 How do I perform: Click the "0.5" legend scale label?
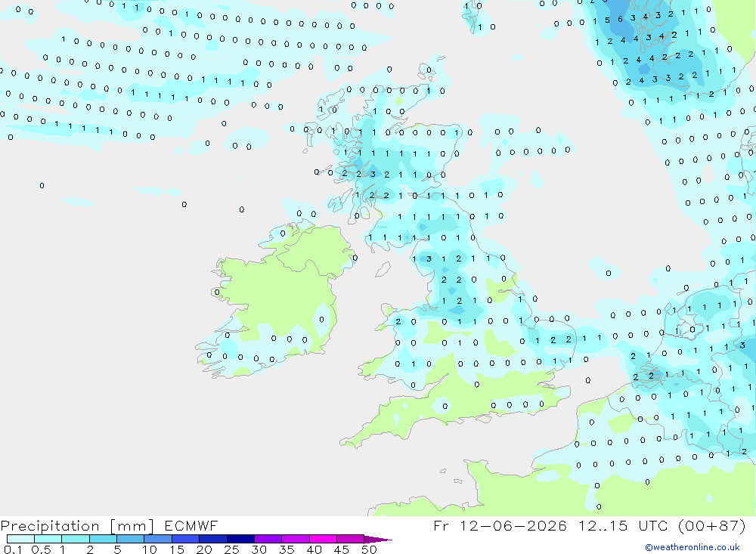[41, 549]
